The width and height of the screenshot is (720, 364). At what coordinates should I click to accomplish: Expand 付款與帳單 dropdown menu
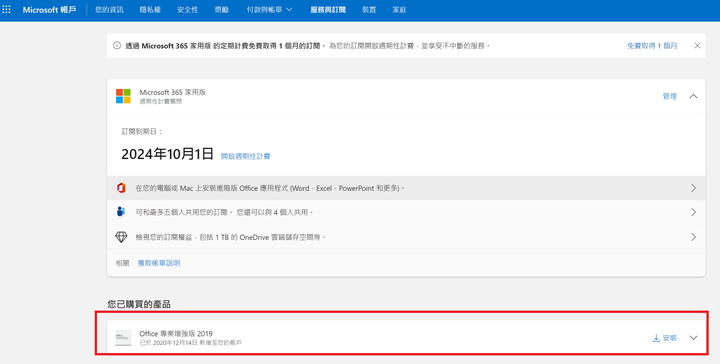270,10
